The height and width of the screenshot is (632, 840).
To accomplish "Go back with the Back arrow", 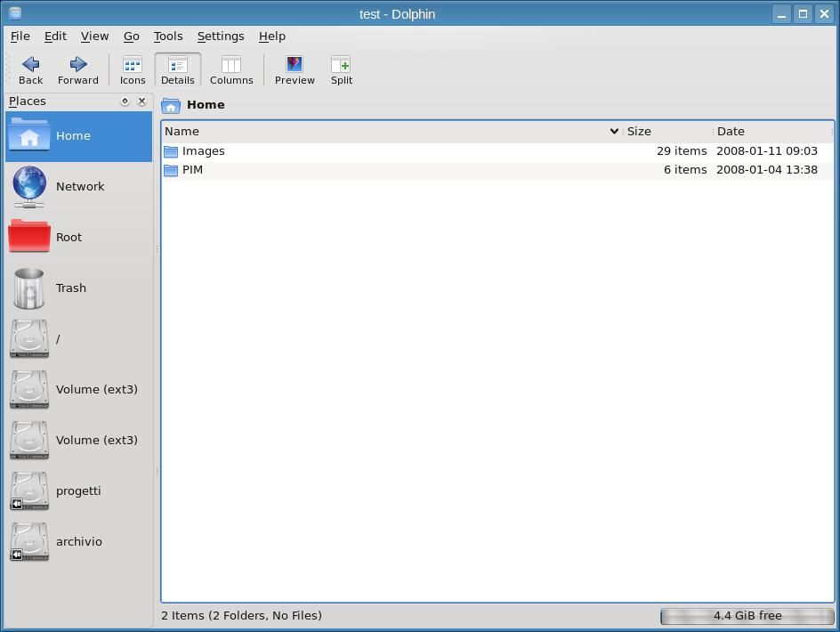I will coord(30,70).
